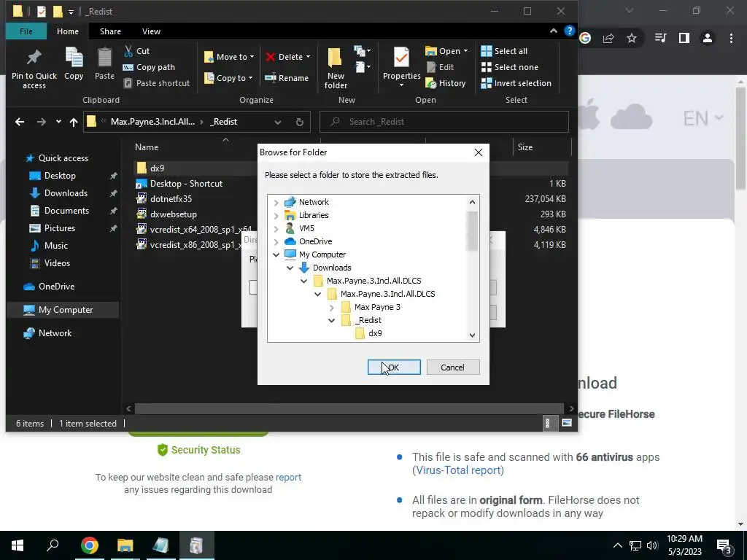This screenshot has width=747, height=560.
Task: Switch to large icons view button
Action: click(x=566, y=423)
